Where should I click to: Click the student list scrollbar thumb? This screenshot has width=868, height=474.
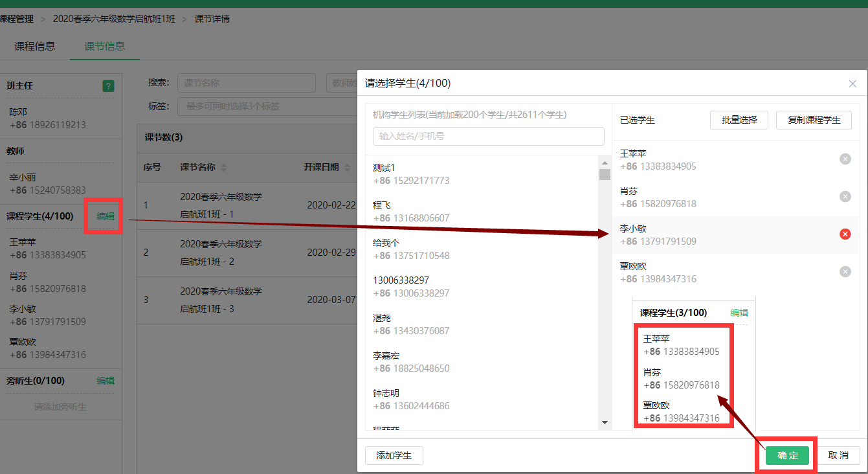click(x=605, y=174)
